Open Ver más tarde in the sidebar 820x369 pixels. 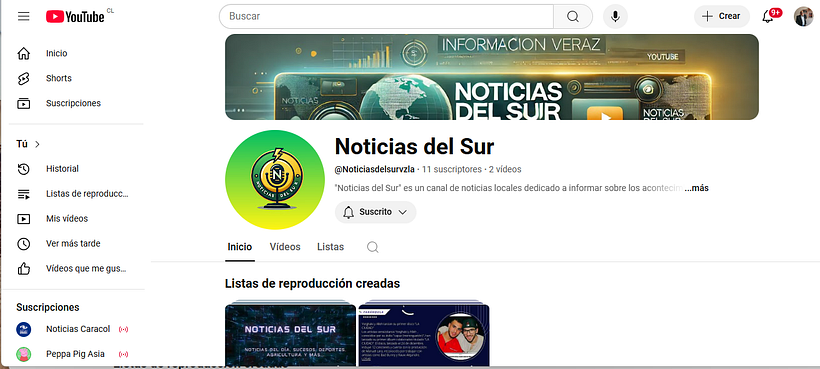73,244
